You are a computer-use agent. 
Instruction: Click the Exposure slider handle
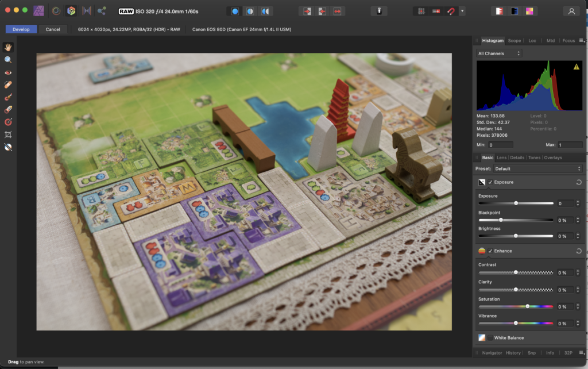[x=516, y=203]
